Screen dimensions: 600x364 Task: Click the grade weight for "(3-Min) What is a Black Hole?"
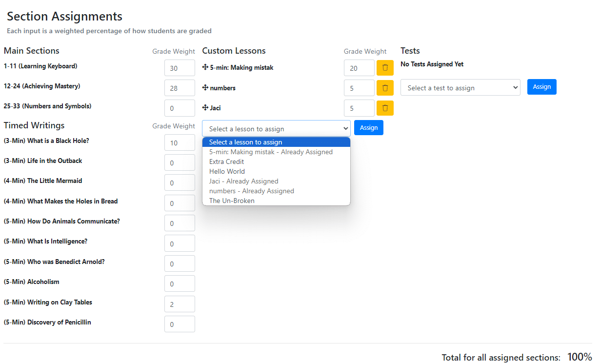(180, 142)
